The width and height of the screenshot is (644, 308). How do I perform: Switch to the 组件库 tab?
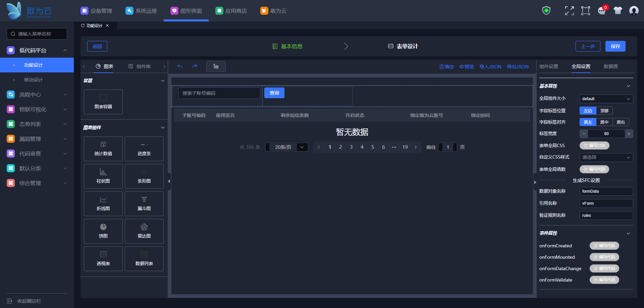(x=140, y=66)
